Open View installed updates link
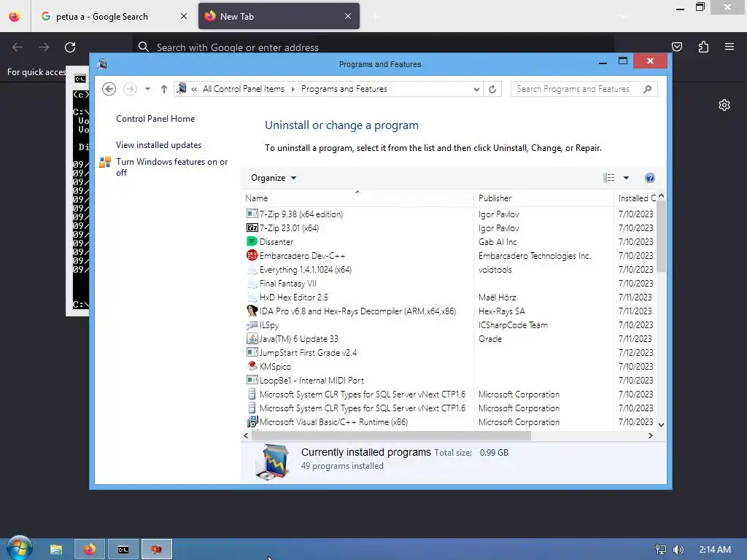Image resolution: width=747 pixels, height=560 pixels. [158, 145]
